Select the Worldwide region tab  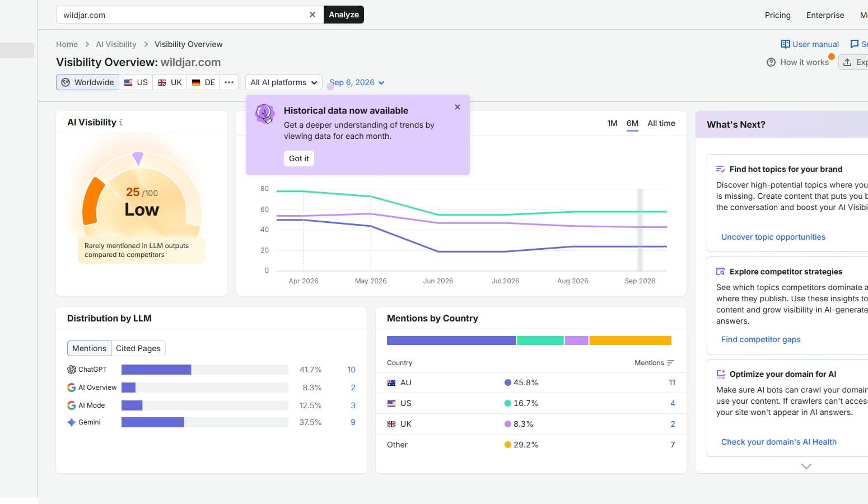point(87,82)
